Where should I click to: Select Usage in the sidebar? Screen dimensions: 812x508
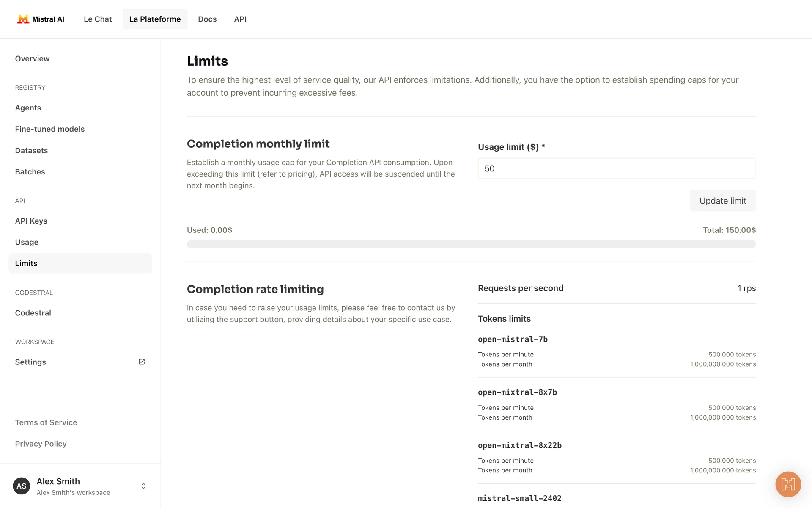27,242
